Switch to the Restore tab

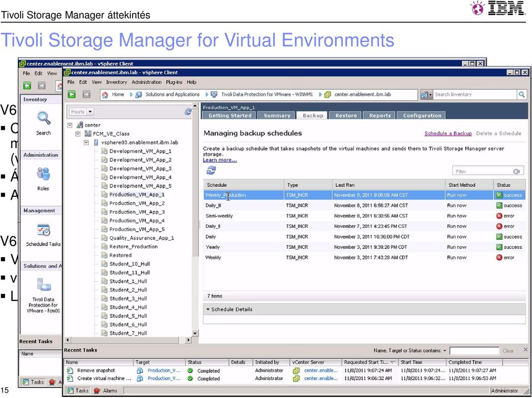(x=346, y=116)
